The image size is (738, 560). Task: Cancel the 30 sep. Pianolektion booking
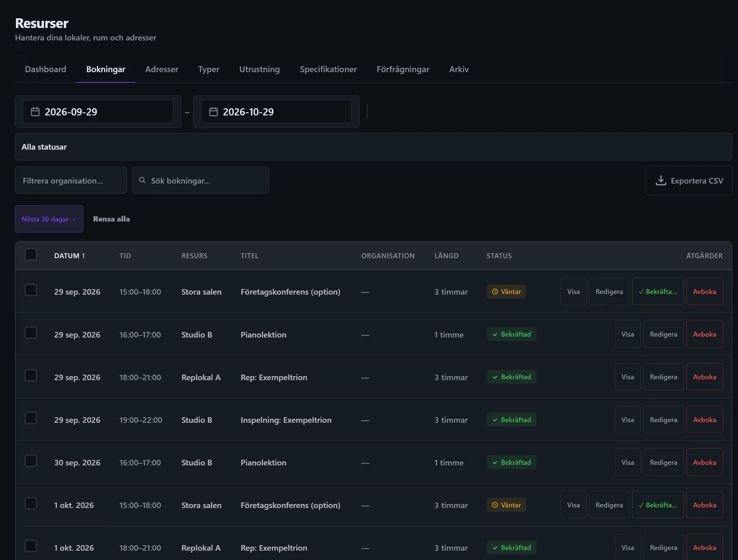705,463
